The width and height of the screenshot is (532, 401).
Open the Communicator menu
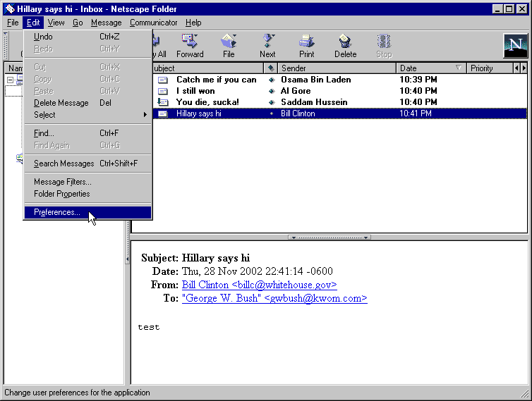pyautogui.click(x=153, y=23)
